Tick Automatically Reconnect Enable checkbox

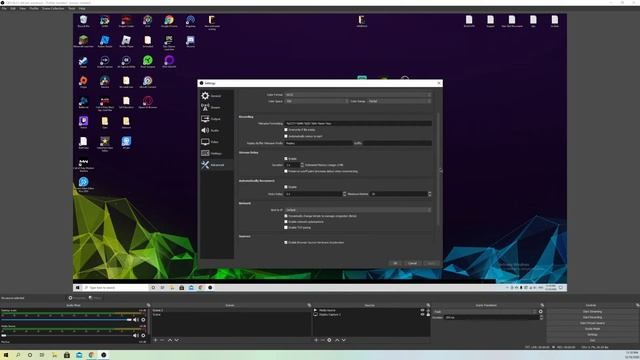pos(286,187)
